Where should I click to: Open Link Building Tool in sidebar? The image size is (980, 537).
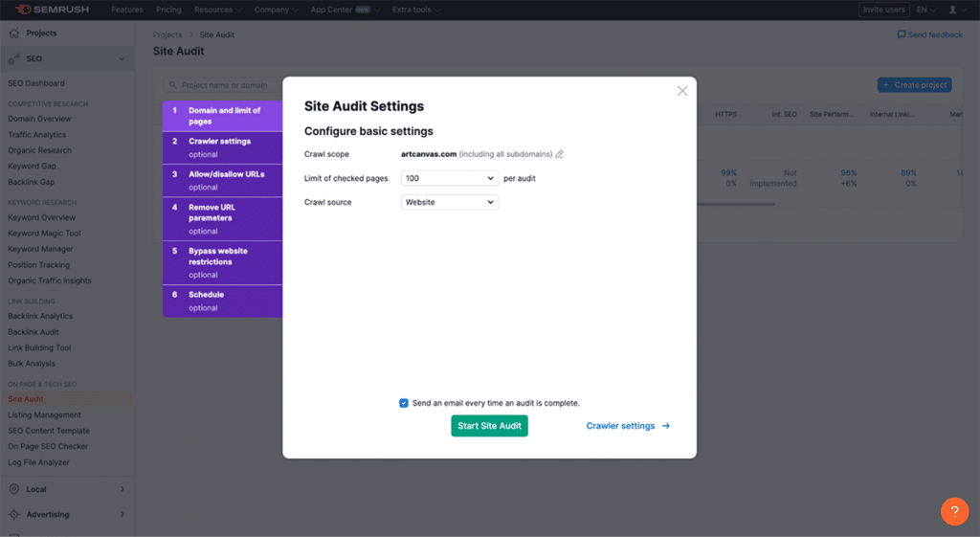39,347
